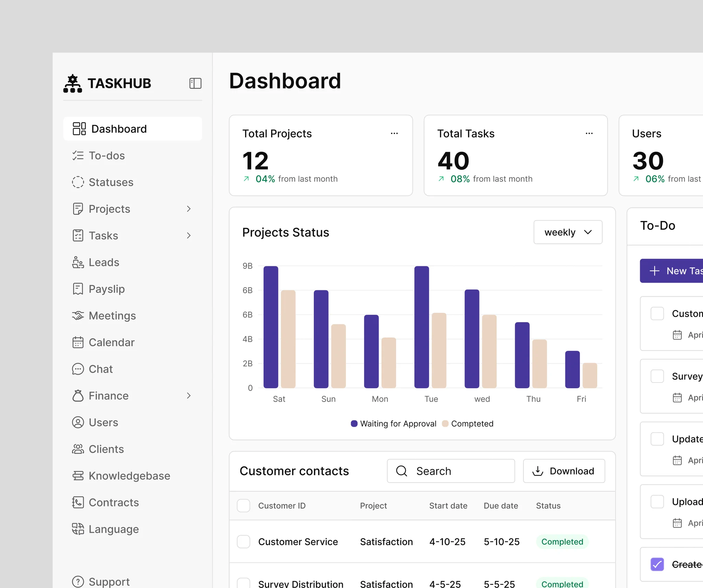Open the Total Tasks three-dot menu
The height and width of the screenshot is (588, 703).
(589, 133)
